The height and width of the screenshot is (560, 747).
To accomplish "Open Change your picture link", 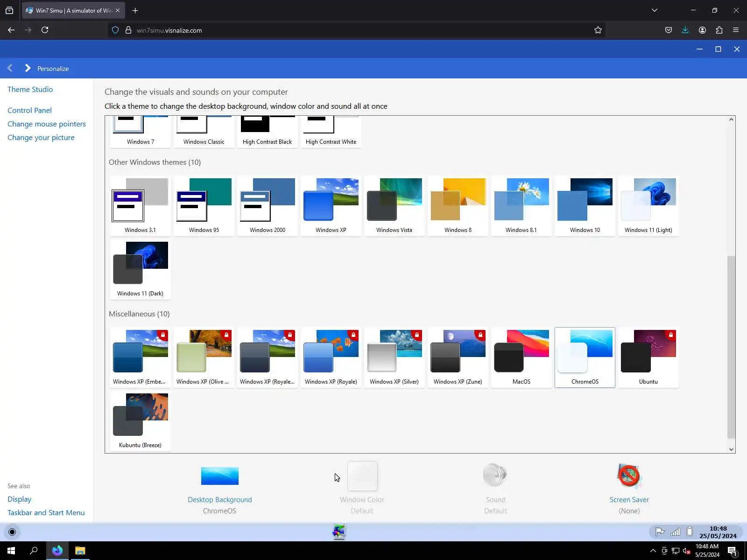I will pos(41,137).
